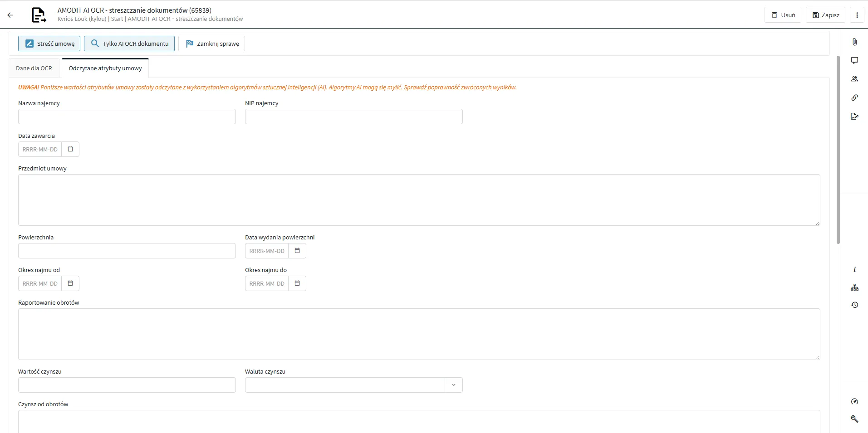This screenshot has width=868, height=433.
Task: Focus the NIP najemcy input field
Action: click(x=354, y=117)
